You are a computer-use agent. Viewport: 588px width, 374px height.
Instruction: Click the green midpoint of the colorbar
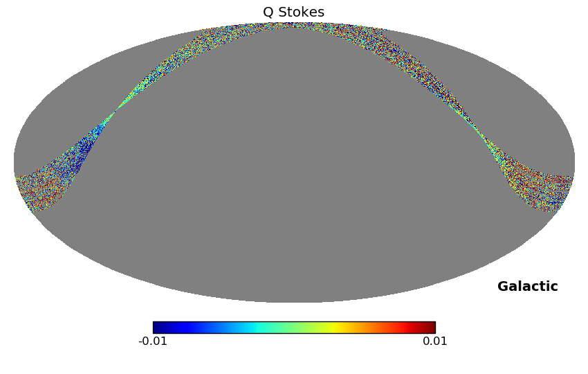(x=294, y=328)
